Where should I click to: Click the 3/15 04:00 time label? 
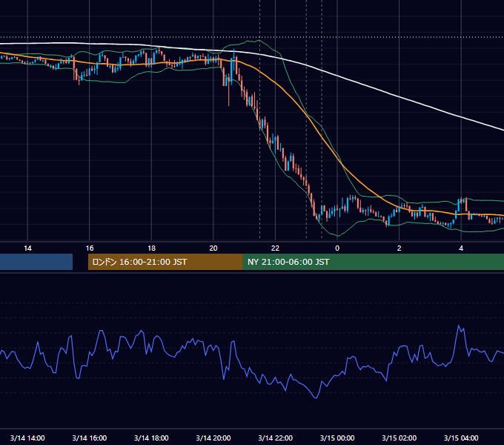click(x=461, y=438)
